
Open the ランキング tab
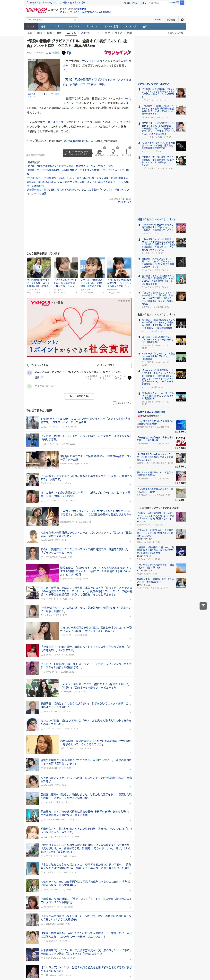point(130,27)
